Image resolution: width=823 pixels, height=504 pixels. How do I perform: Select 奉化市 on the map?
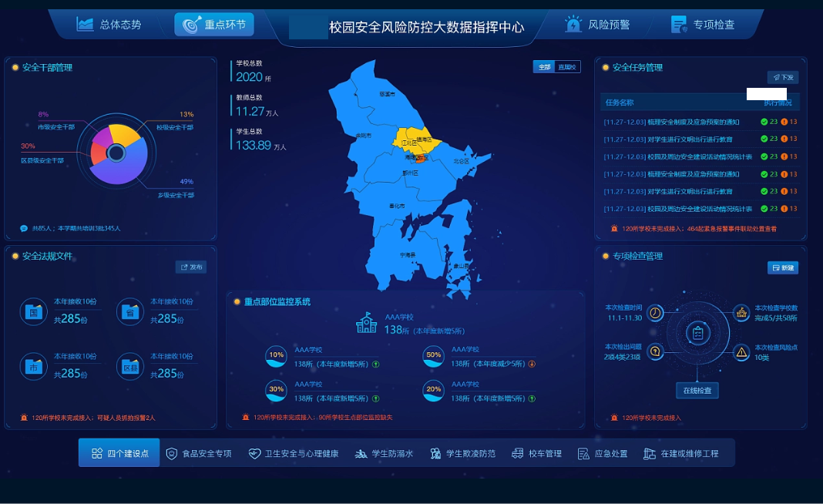397,206
